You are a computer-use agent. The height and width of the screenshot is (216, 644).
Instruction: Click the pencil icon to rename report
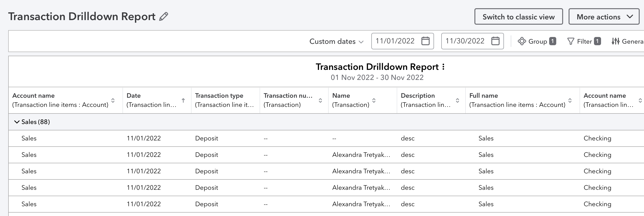point(164,17)
